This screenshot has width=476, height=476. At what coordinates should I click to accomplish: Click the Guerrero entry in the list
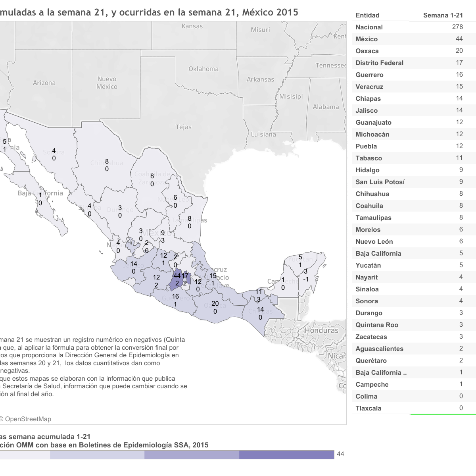click(369, 75)
